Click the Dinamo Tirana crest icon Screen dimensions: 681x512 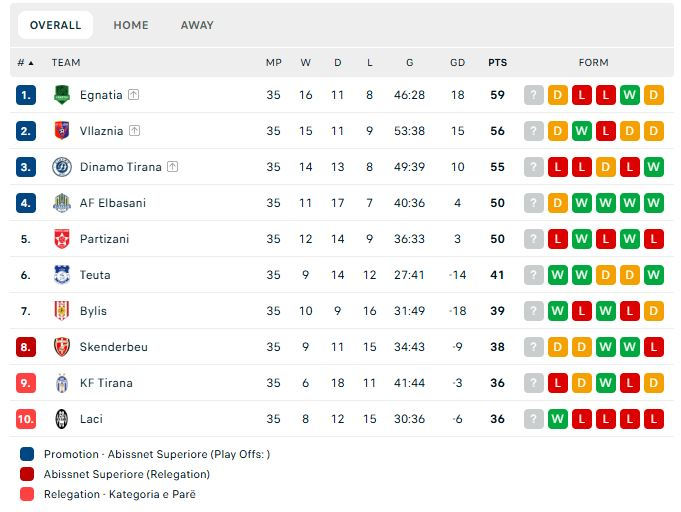[62, 167]
